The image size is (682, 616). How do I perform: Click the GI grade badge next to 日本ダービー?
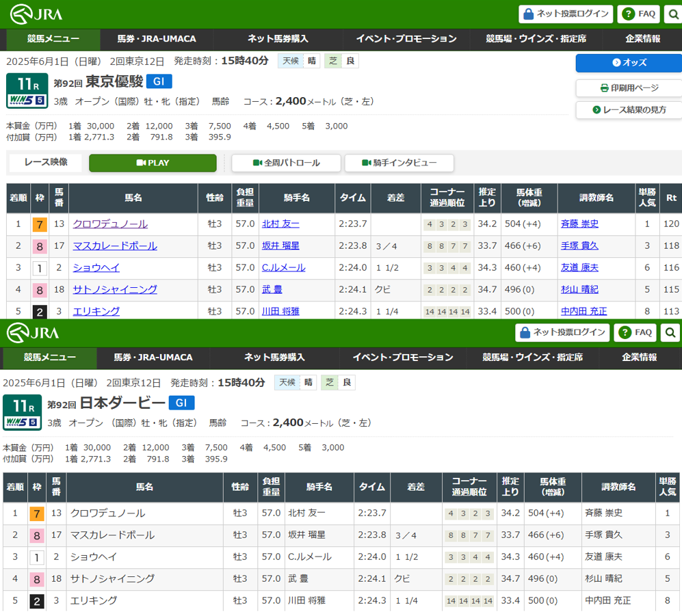click(x=181, y=403)
